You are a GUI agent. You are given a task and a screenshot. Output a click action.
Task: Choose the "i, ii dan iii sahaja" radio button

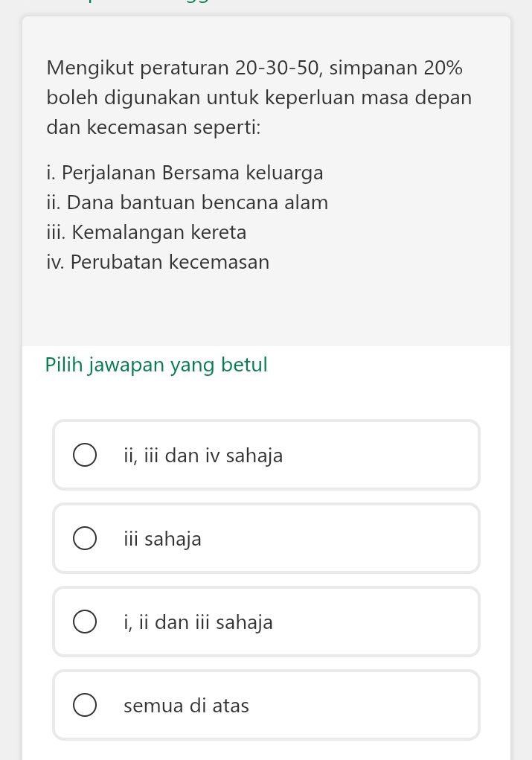pos(85,622)
